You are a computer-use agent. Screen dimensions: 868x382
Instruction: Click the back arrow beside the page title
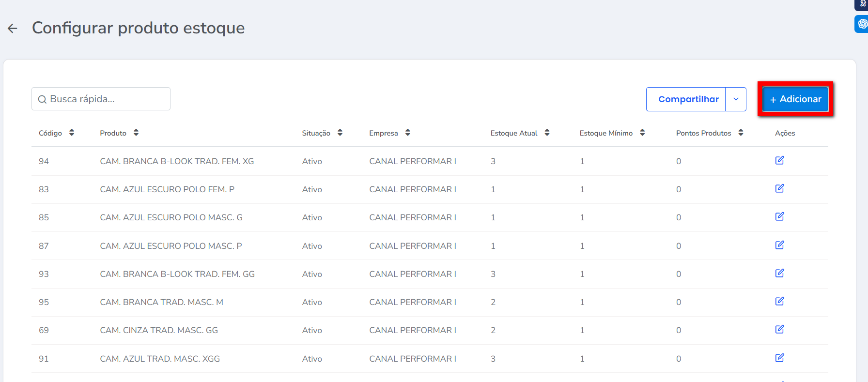[13, 29]
